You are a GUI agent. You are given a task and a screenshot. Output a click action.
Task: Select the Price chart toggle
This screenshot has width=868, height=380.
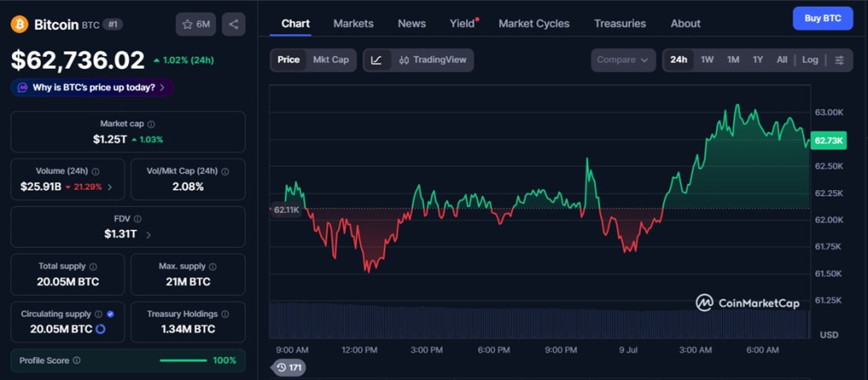(288, 60)
